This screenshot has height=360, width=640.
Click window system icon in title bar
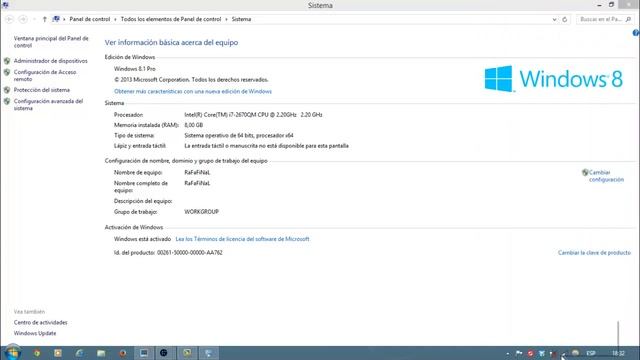[x=5, y=5]
